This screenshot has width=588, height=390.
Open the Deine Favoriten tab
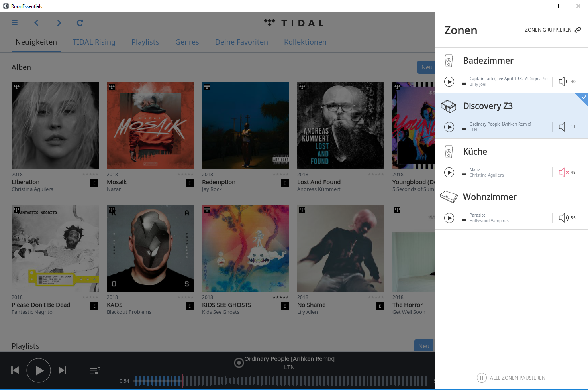(241, 42)
